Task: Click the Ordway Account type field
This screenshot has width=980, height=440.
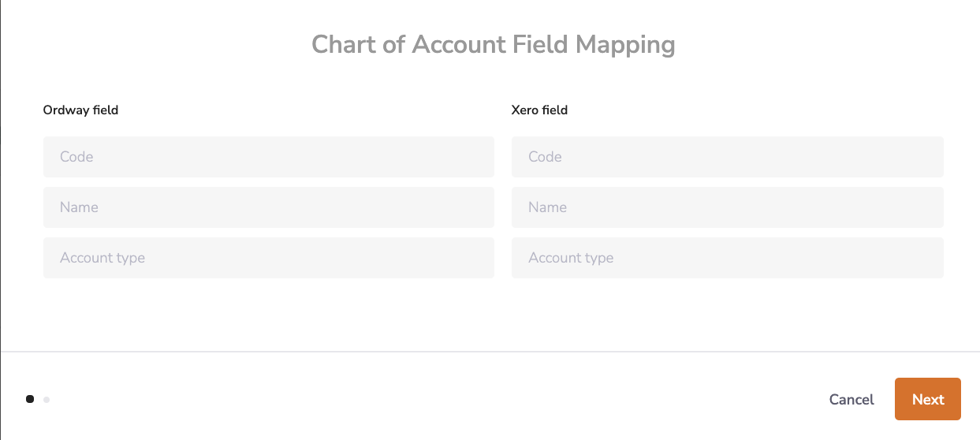Action: 269,258
